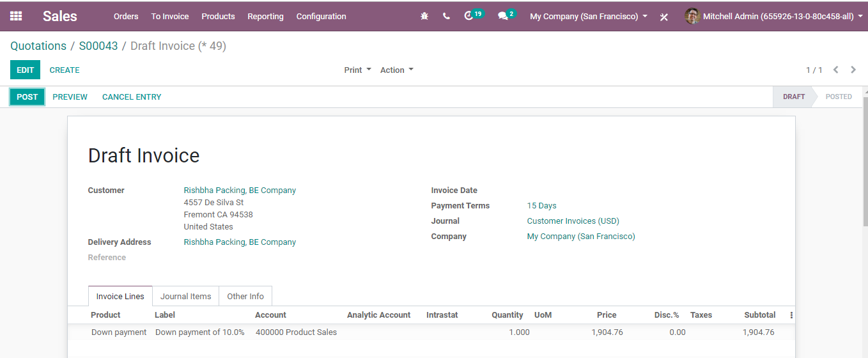
Task: Sort by Intrastat column header
Action: click(442, 315)
